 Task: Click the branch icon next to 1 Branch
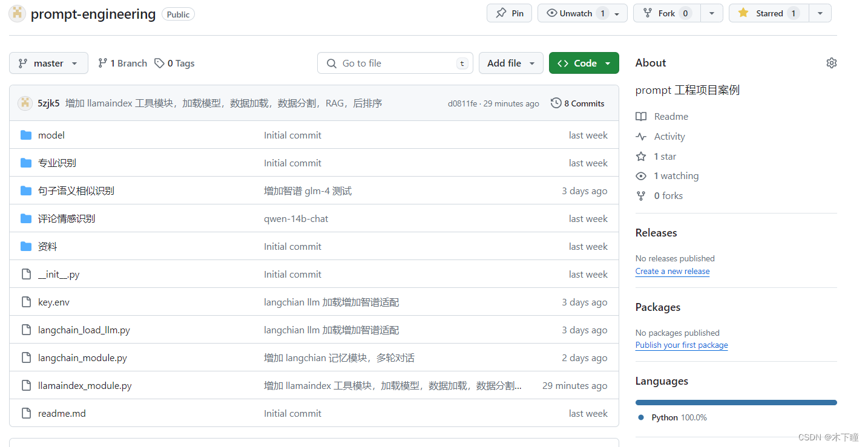tap(102, 63)
